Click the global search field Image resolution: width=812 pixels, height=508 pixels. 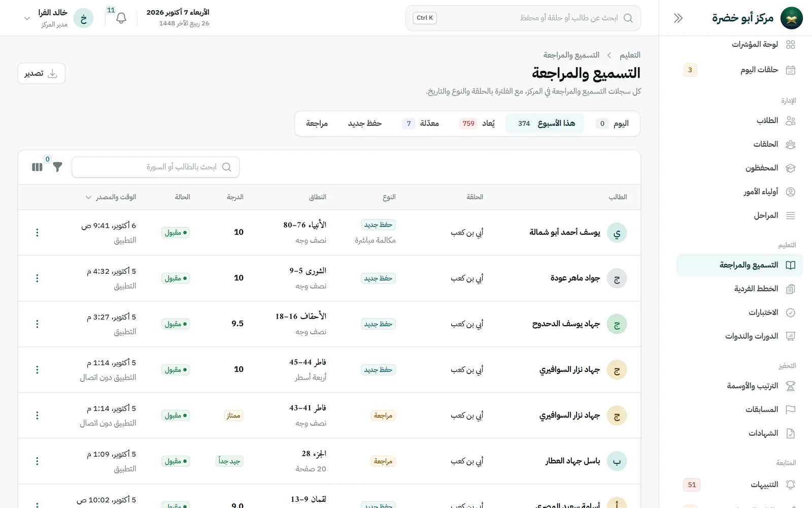(523, 18)
